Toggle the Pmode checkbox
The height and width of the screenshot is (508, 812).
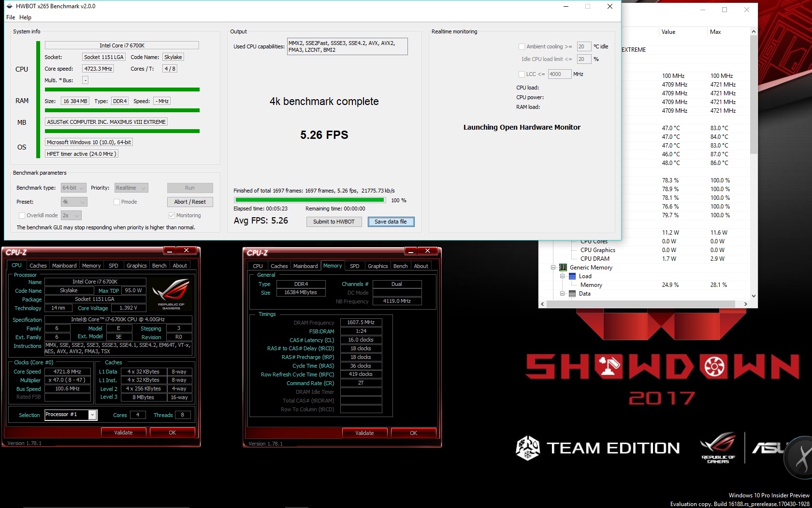click(x=116, y=202)
